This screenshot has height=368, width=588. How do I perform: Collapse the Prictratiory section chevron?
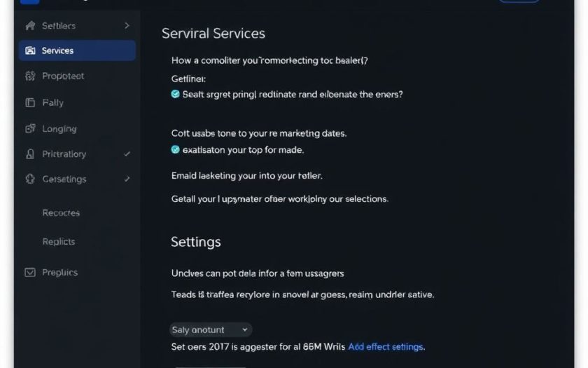coord(127,154)
